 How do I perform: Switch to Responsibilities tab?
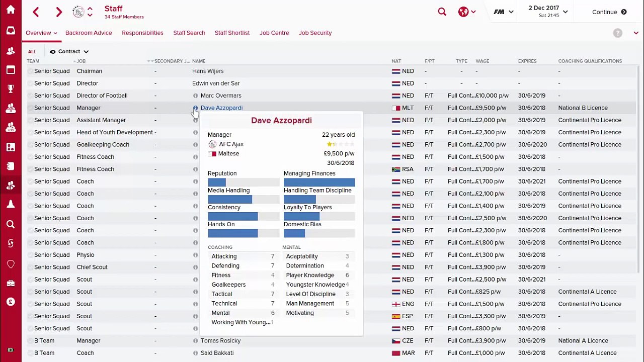click(142, 33)
